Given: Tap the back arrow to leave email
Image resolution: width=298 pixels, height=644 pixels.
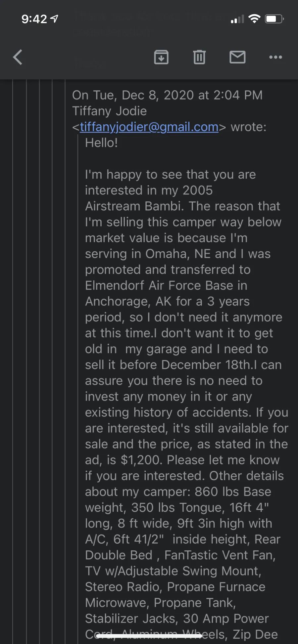Looking at the screenshot, I should (18, 57).
